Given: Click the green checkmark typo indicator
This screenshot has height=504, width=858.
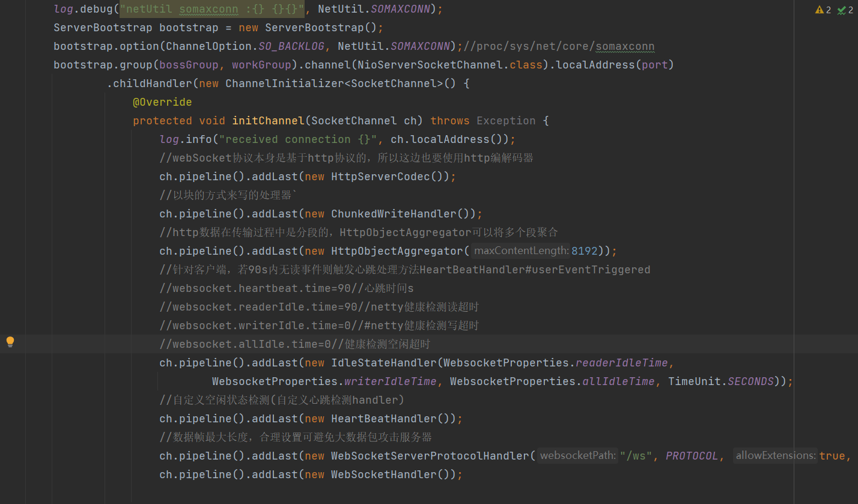Looking at the screenshot, I should pyautogui.click(x=845, y=10).
